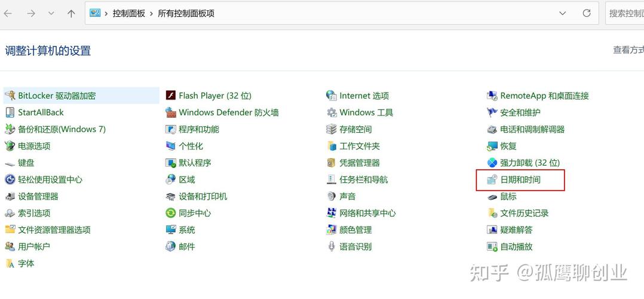Open the Windows Defender 防火墙 icon
644x299 pixels.
pos(170,112)
